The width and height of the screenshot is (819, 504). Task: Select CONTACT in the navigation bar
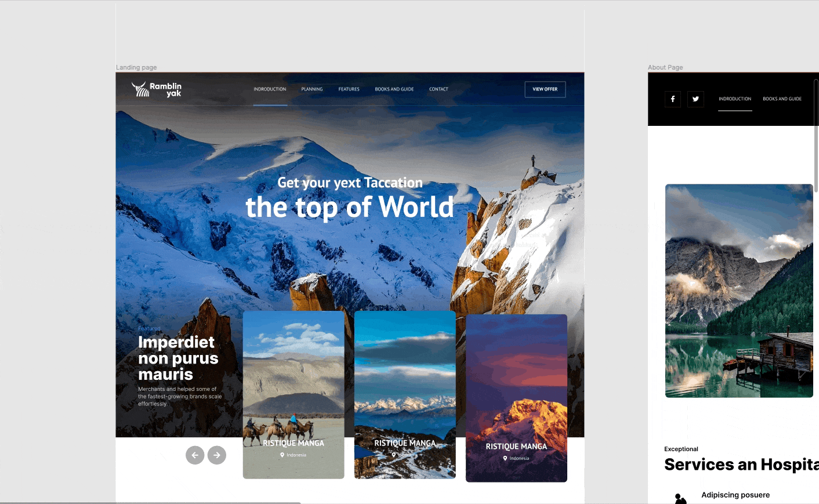pyautogui.click(x=439, y=89)
